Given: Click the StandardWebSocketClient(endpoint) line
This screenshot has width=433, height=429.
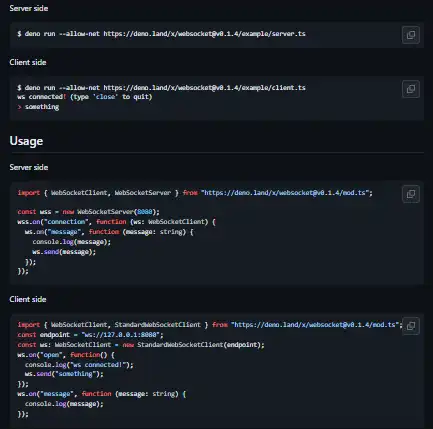Looking at the screenshot, I should point(141,345).
